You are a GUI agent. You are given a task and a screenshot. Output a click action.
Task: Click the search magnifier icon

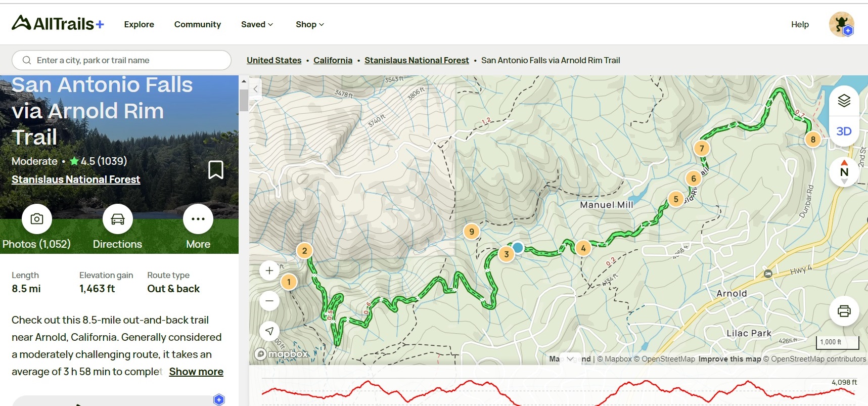(x=27, y=60)
